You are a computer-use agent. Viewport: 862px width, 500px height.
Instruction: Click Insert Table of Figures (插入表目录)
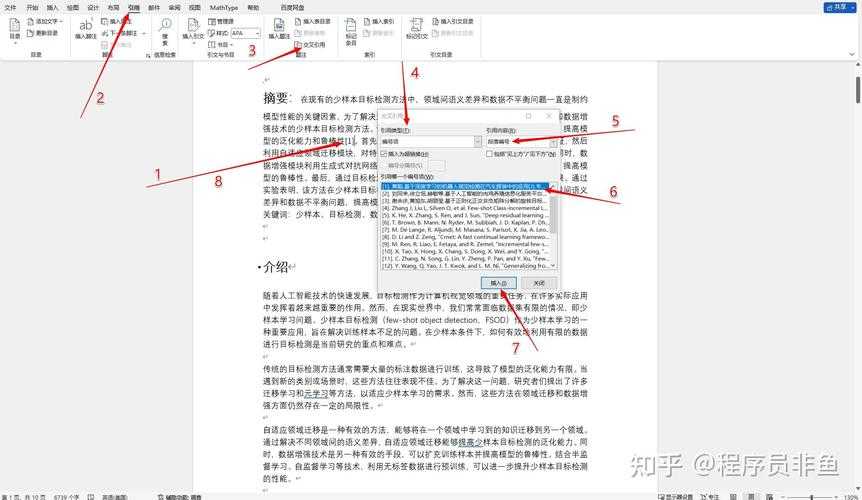[x=313, y=21]
